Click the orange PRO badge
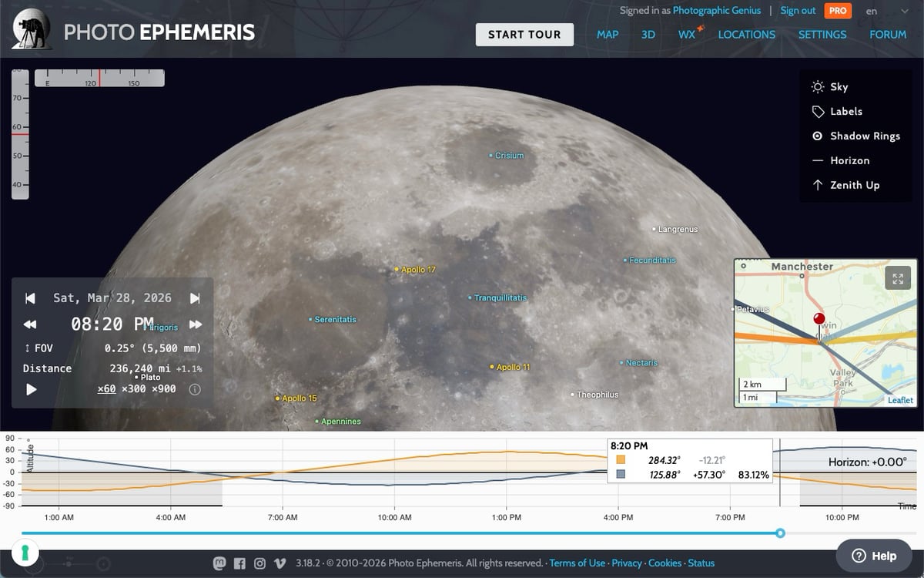Viewport: 924px width, 578px height. coord(838,11)
